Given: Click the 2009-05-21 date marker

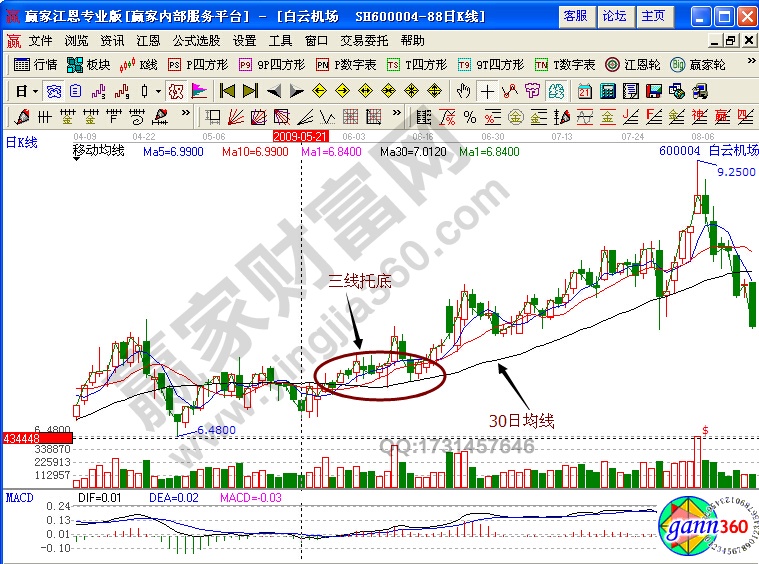Looking at the screenshot, I should coord(301,136).
